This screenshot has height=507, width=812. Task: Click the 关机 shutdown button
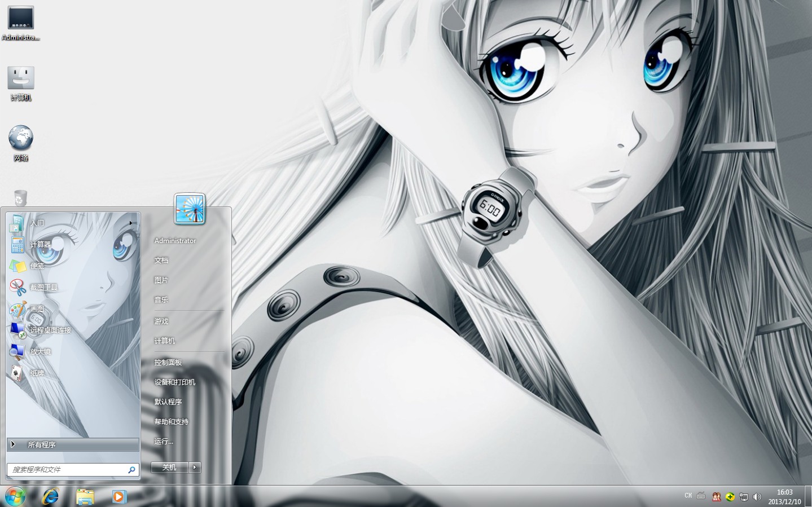point(170,467)
